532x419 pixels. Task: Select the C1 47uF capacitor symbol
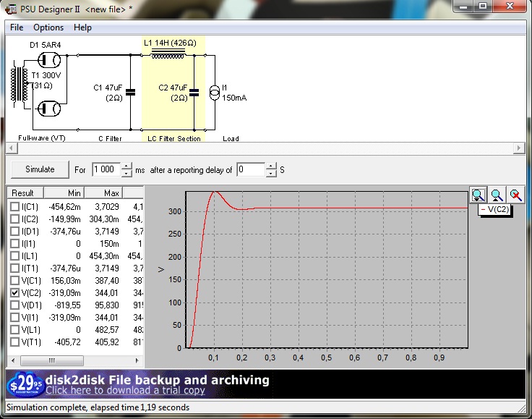point(130,92)
